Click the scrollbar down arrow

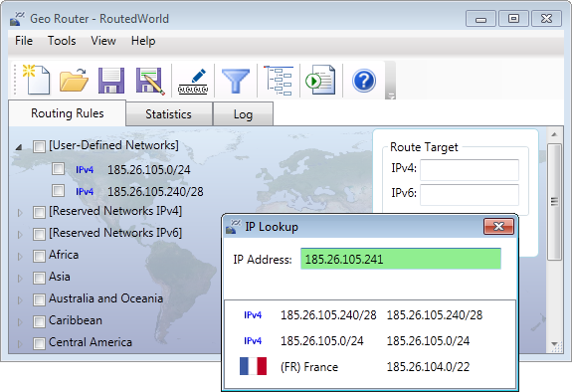tap(554, 344)
